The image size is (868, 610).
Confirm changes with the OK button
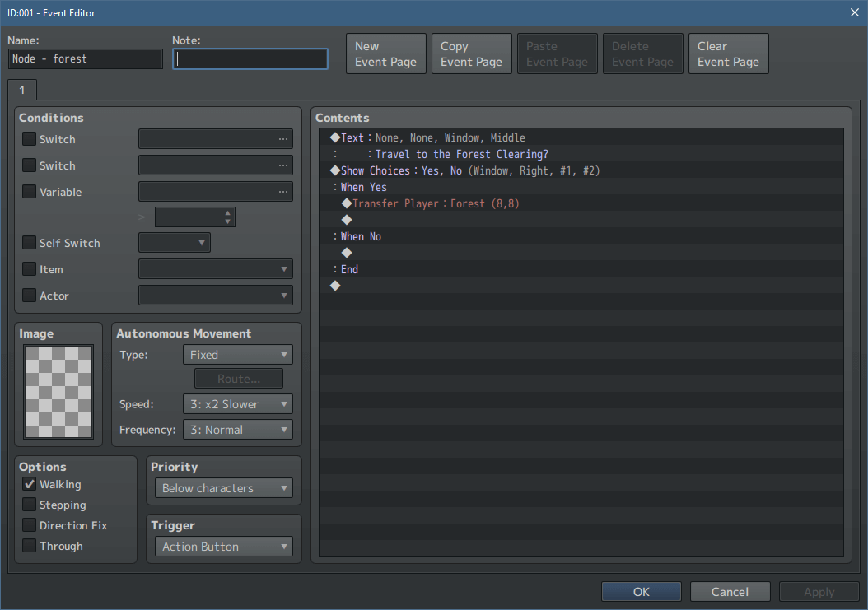[641, 591]
